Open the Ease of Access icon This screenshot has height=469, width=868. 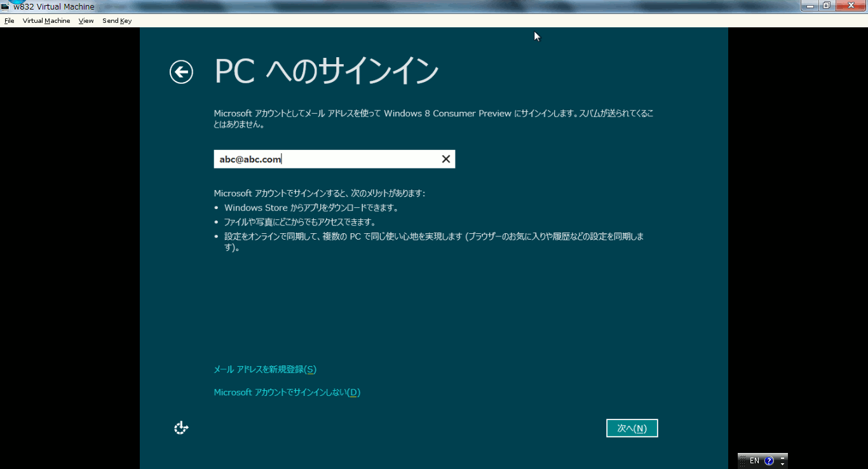[181, 428]
